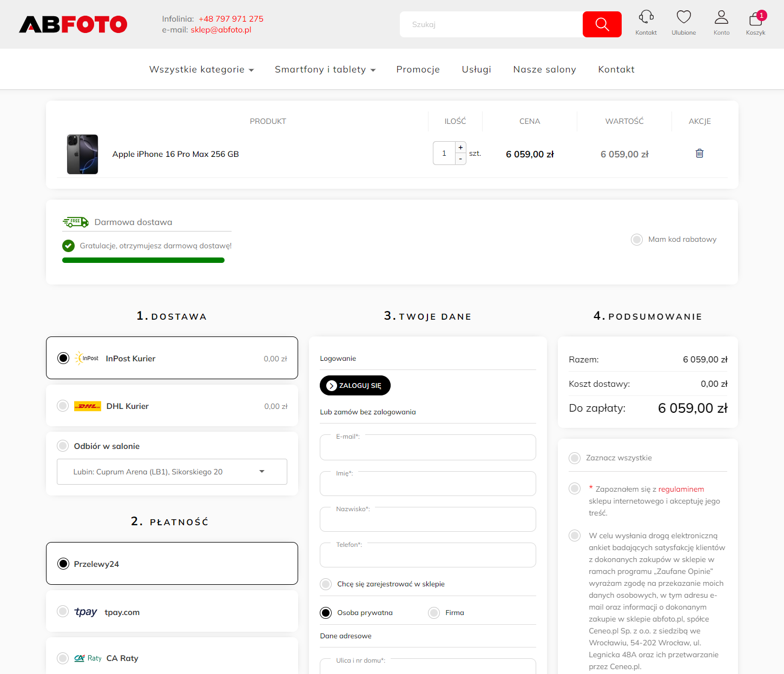Click the red search magnifier button
This screenshot has height=674, width=784.
click(602, 24)
